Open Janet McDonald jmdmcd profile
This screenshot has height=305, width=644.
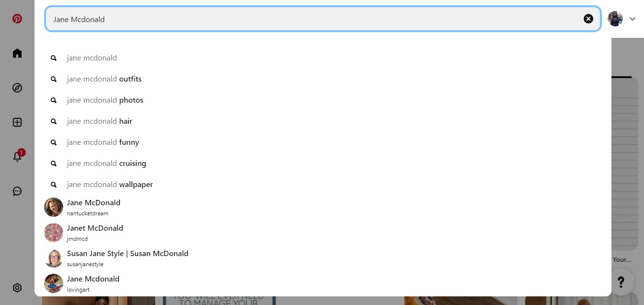pos(323,233)
